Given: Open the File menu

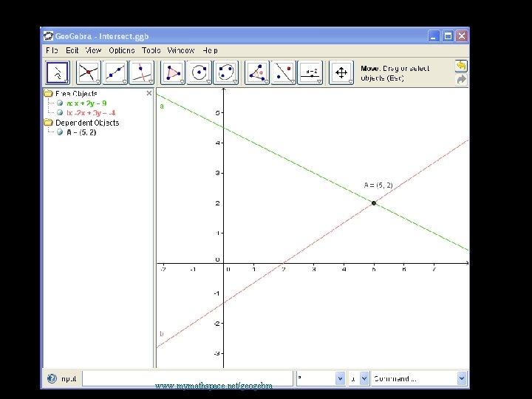Looking at the screenshot, I should pyautogui.click(x=52, y=50).
